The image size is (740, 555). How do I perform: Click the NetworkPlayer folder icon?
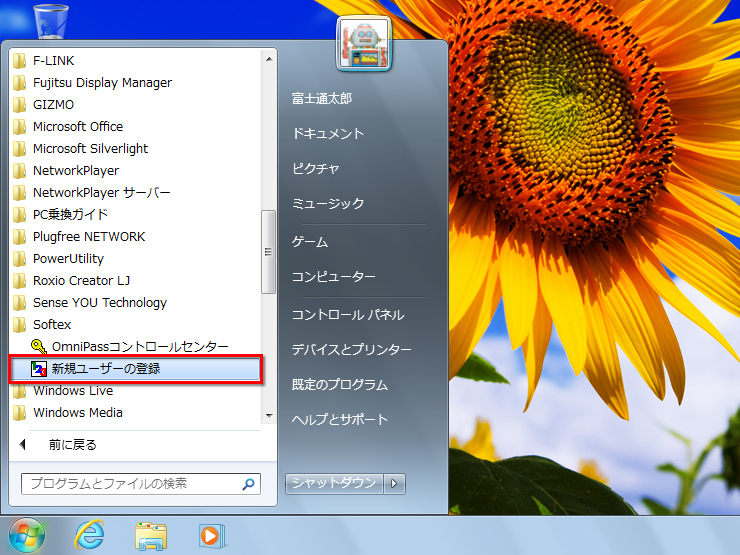(20, 170)
